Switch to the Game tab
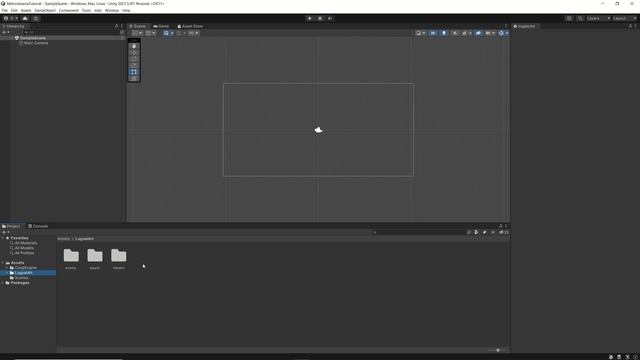This screenshot has width=640, height=360. point(161,26)
